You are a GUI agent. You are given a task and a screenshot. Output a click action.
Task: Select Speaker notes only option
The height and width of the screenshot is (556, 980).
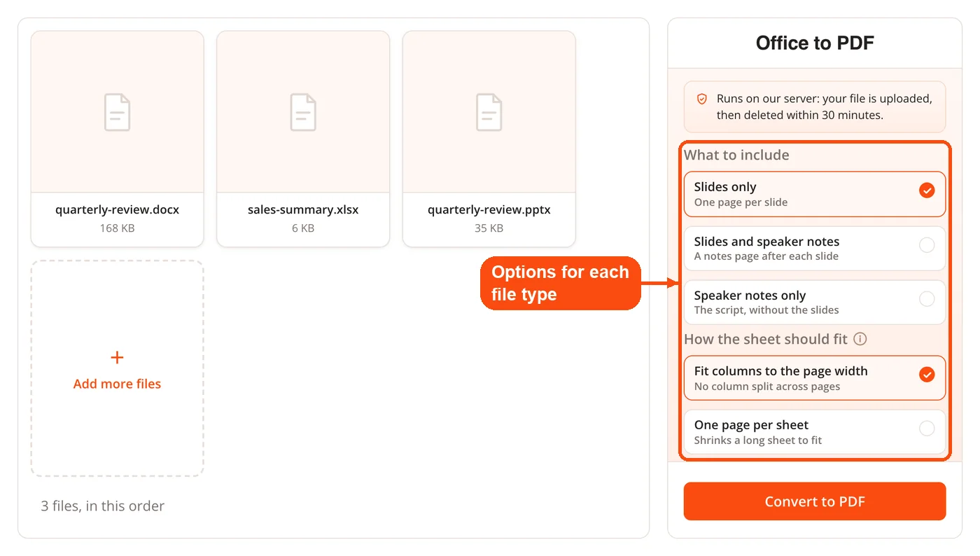pyautogui.click(x=815, y=302)
